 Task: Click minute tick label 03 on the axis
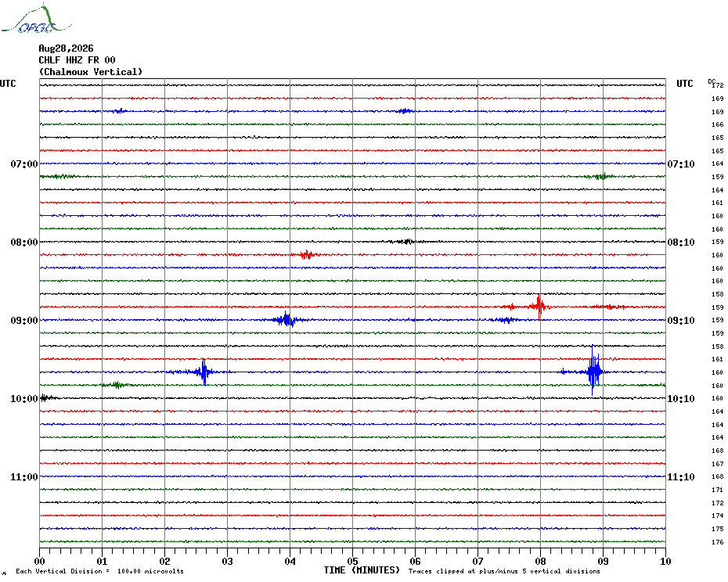point(228,562)
